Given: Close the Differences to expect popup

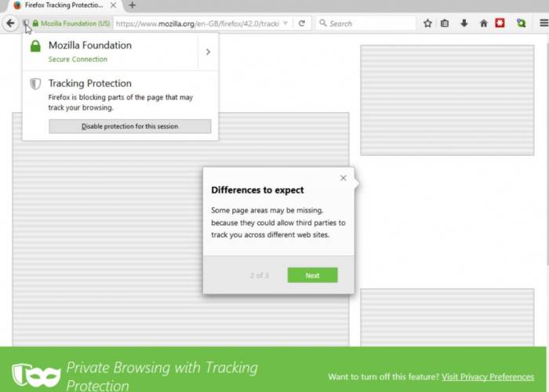Looking at the screenshot, I should pos(344,178).
